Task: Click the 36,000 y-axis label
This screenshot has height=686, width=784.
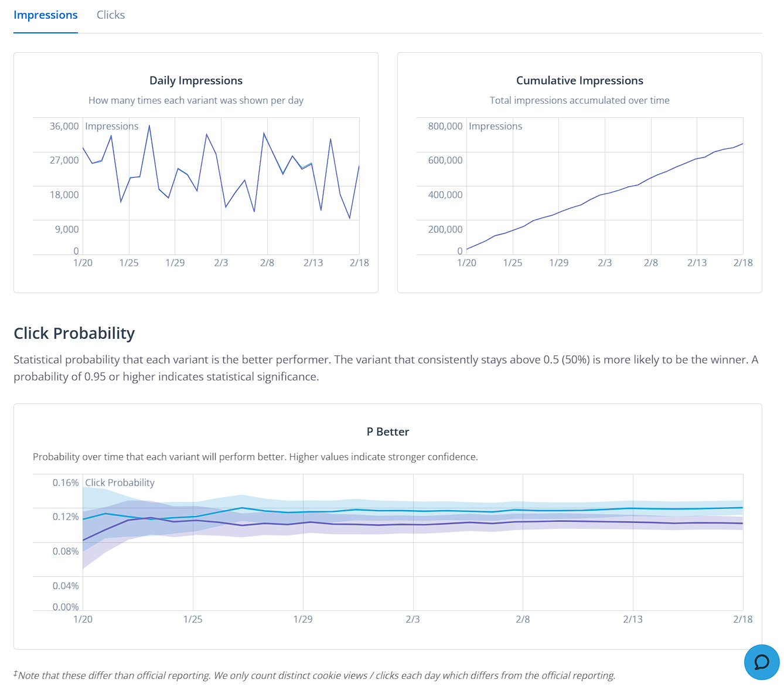Action: coord(64,126)
